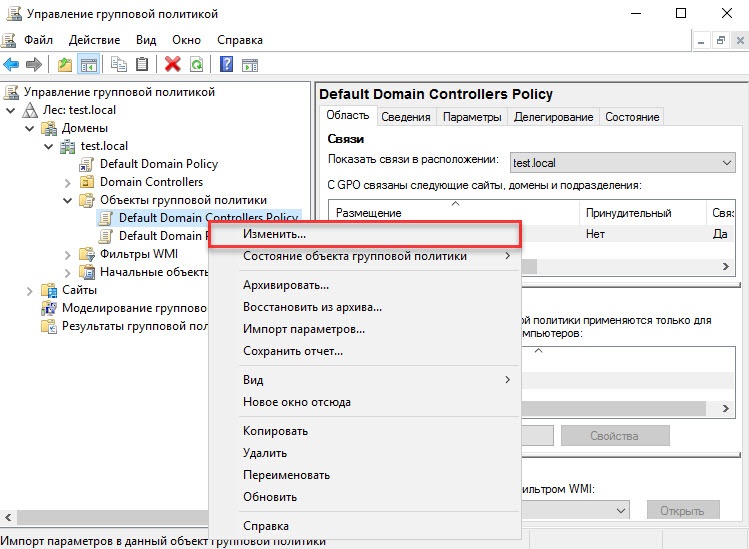The height and width of the screenshot is (549, 749).
Task: Click the Default Domain Controllers Policy scroll icon
Action: point(106,218)
